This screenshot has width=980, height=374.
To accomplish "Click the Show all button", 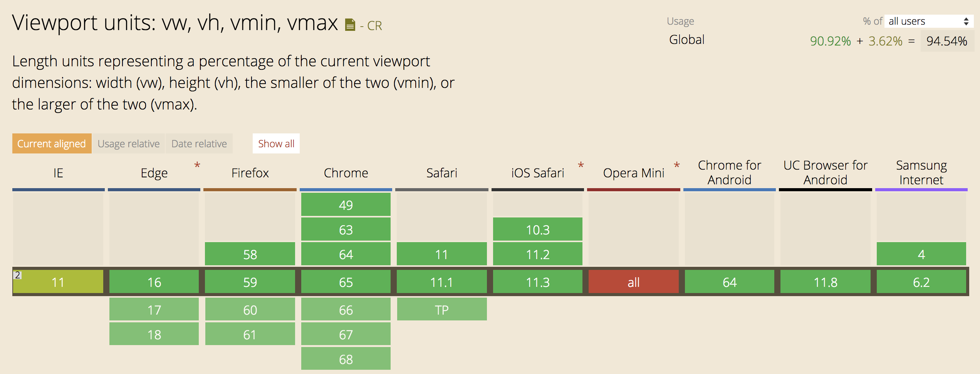I will point(276,143).
